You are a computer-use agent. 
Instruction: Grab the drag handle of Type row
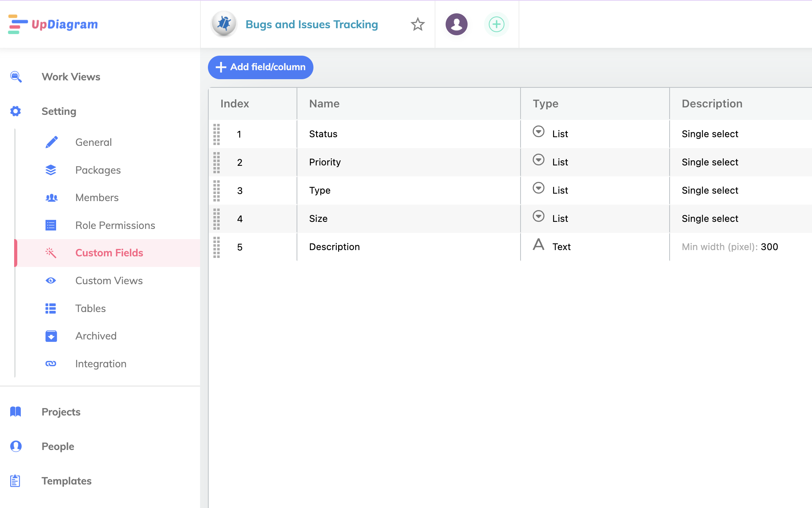coord(217,190)
